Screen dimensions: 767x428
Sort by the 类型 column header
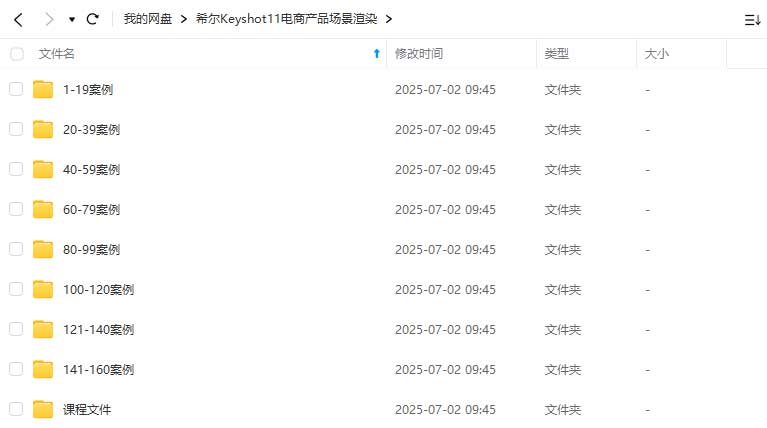click(557, 54)
